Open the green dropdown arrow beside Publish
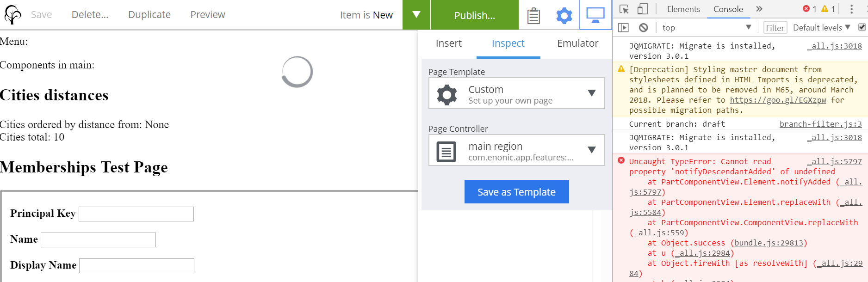 coord(416,14)
